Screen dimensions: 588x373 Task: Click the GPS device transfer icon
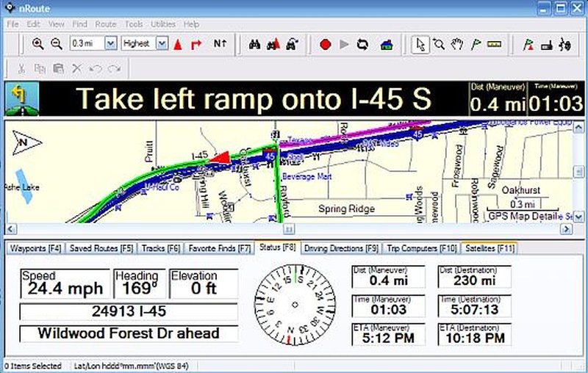(547, 46)
